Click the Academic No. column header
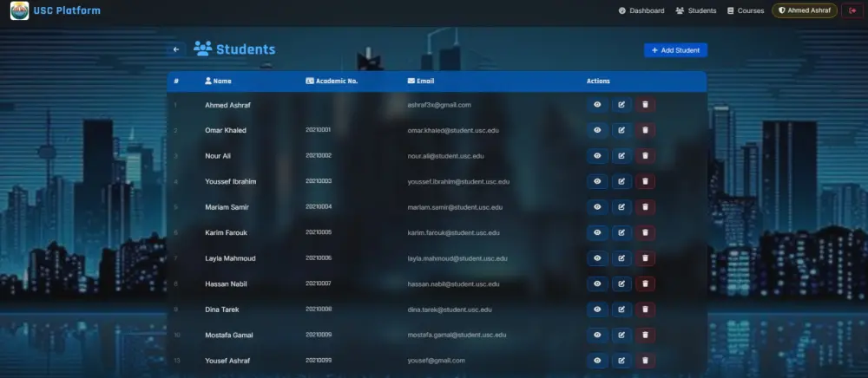 click(332, 81)
